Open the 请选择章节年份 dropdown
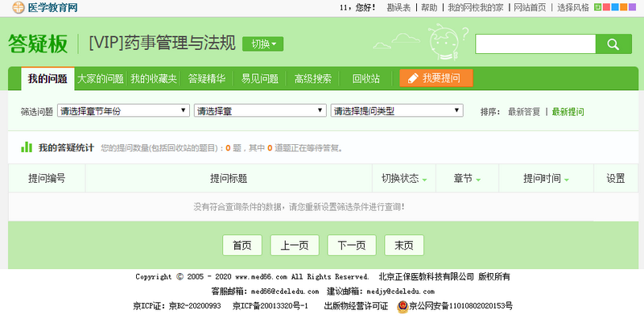The image size is (644, 327). click(123, 110)
